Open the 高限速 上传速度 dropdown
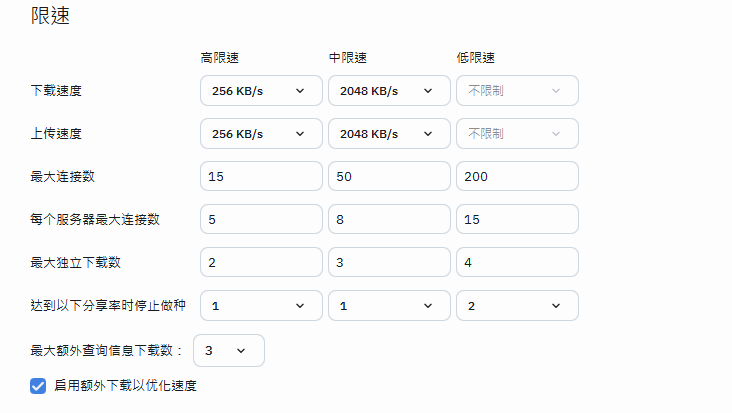 pyautogui.click(x=261, y=133)
